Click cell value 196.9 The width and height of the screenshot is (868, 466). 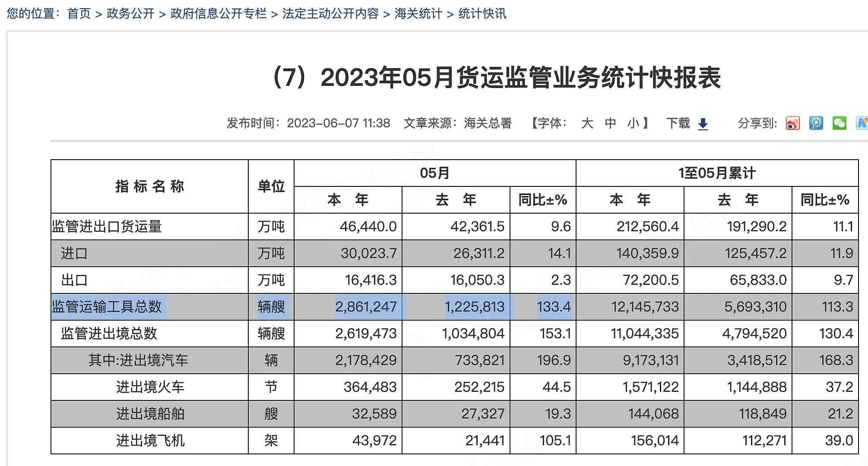tap(554, 360)
